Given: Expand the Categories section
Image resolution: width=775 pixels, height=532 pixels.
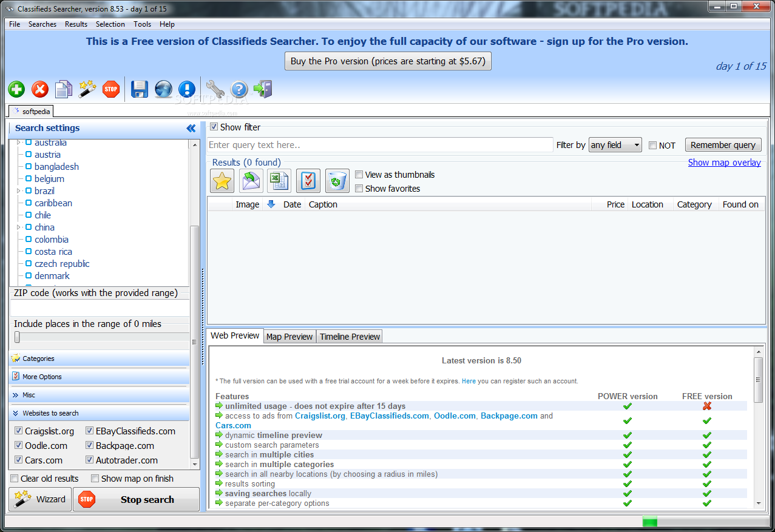Looking at the screenshot, I should point(99,359).
